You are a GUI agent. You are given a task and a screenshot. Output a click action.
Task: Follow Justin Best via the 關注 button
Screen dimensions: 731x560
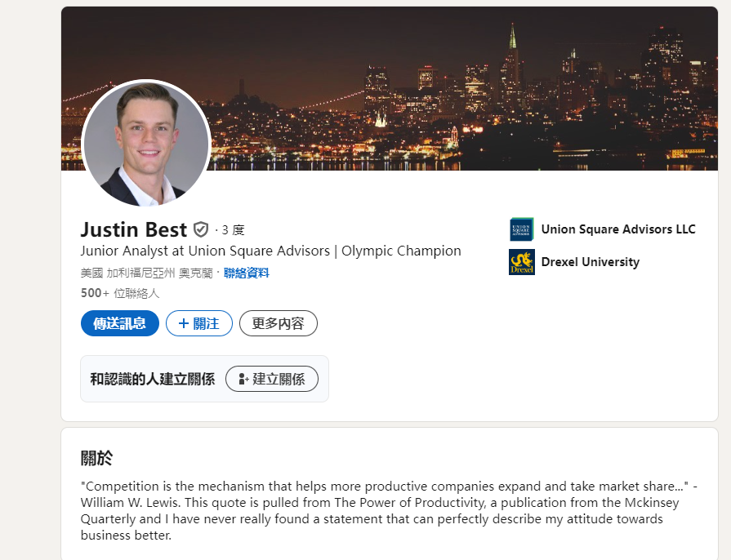pos(199,323)
